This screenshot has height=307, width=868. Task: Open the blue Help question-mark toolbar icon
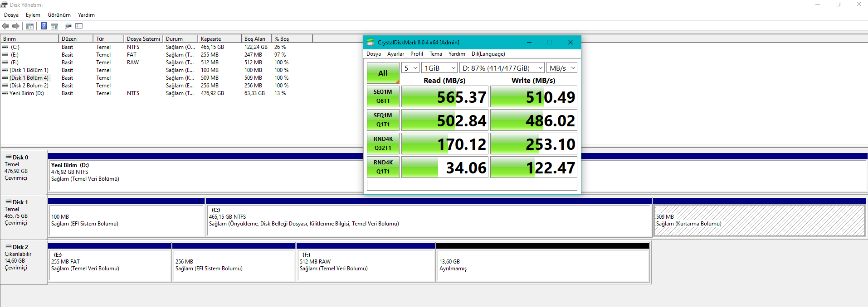tap(44, 26)
